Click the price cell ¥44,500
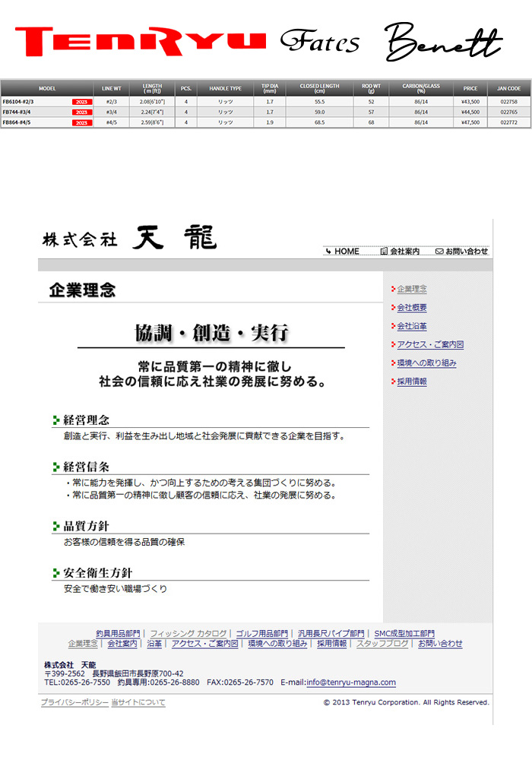Viewport: 532px width, 760px height. click(x=470, y=112)
